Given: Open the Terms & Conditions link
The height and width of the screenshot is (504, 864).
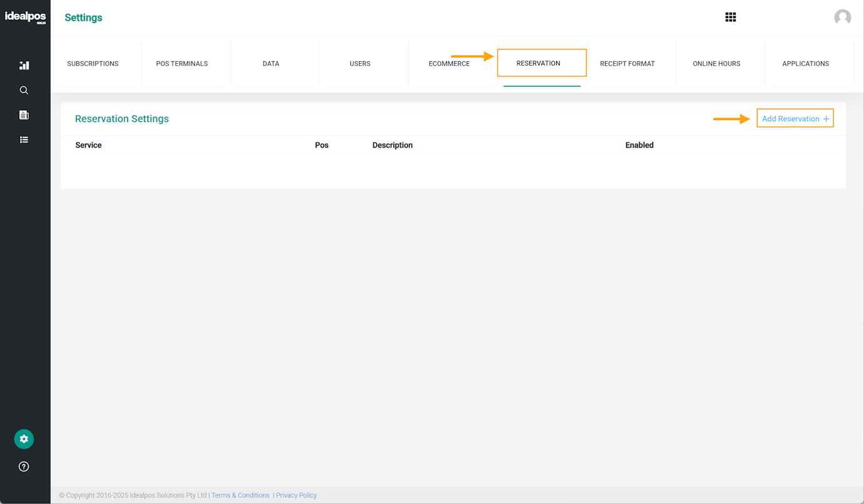Looking at the screenshot, I should [240, 495].
